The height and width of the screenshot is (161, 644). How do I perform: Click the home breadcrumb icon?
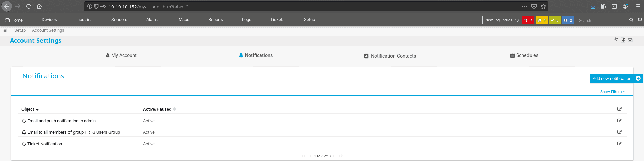[x=5, y=30]
